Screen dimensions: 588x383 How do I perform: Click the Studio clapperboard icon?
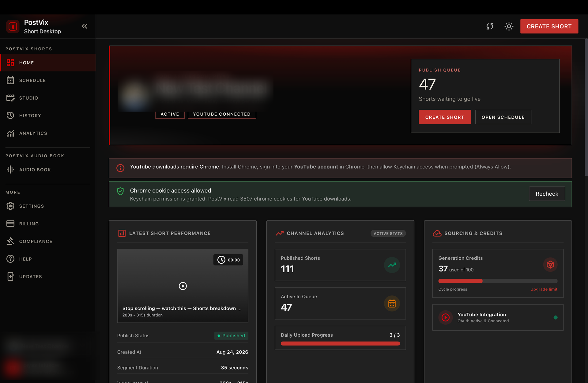click(10, 98)
